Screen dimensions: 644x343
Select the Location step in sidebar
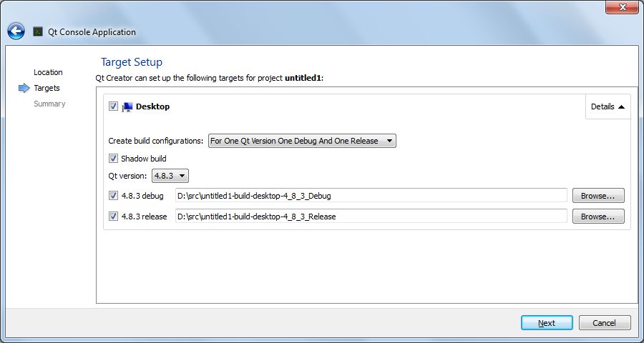tap(48, 72)
